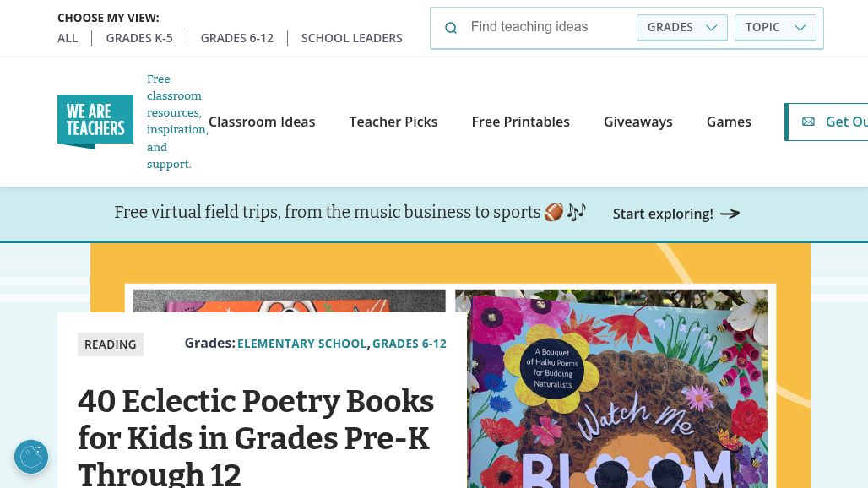Expand the GRADES dropdown
Screen dimensions: 868x488
click(681, 27)
